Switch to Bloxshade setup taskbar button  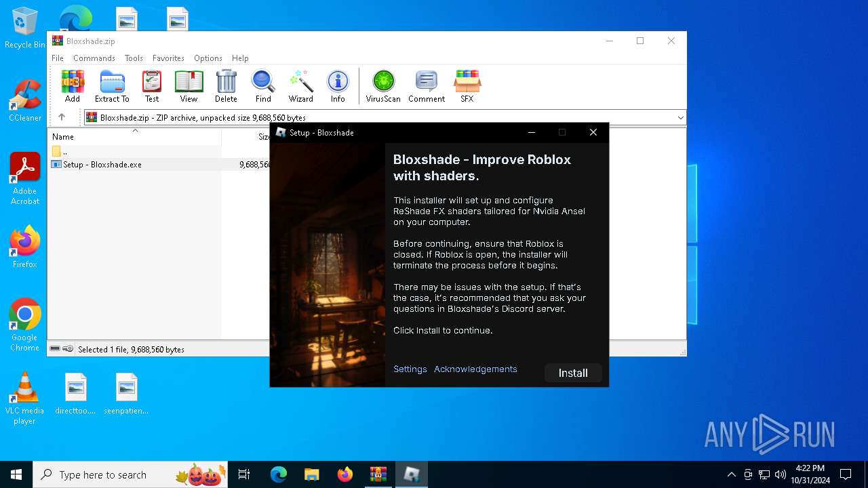(x=412, y=474)
